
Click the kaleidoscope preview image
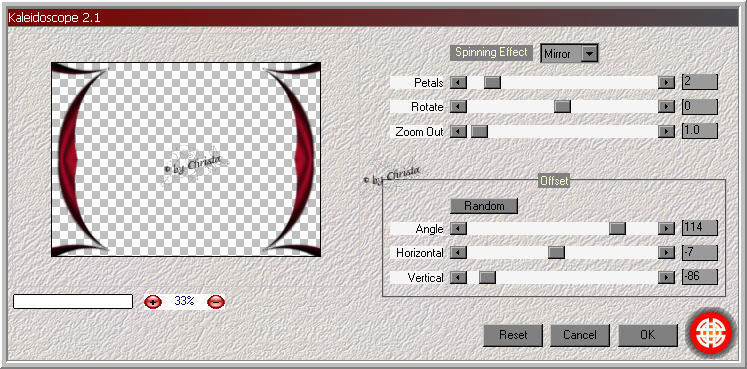click(x=186, y=160)
